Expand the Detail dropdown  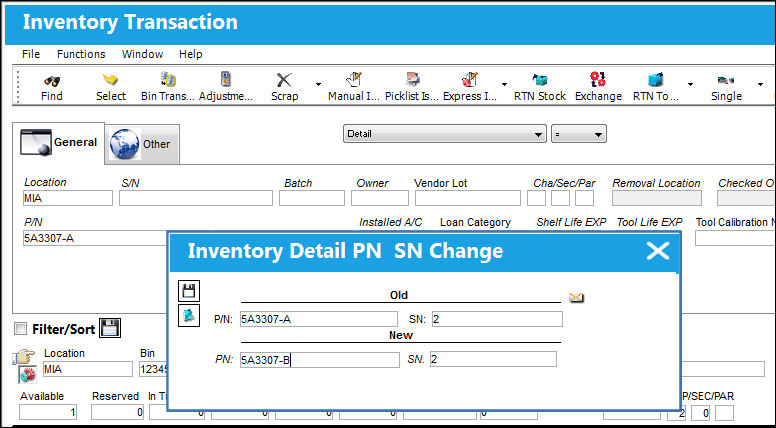[444, 134]
